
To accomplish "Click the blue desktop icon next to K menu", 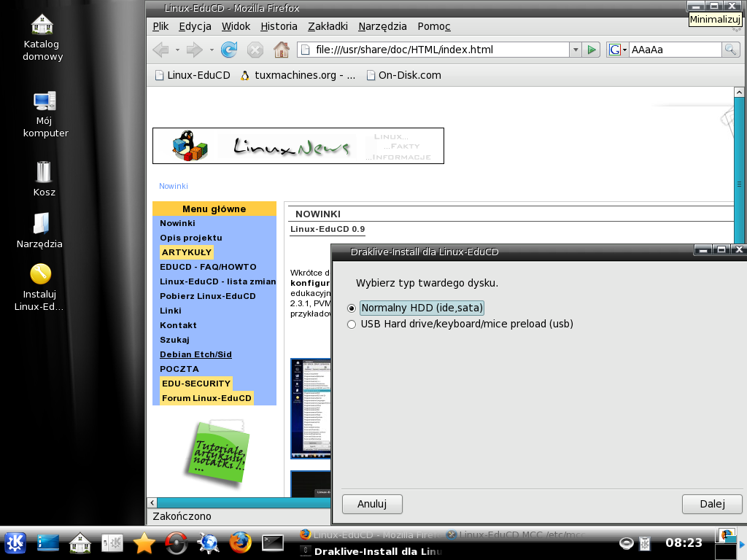I will (48, 542).
